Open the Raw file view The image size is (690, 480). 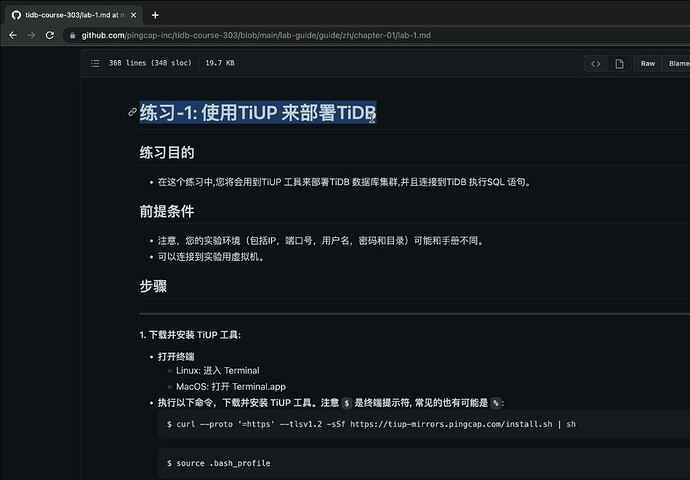point(648,64)
